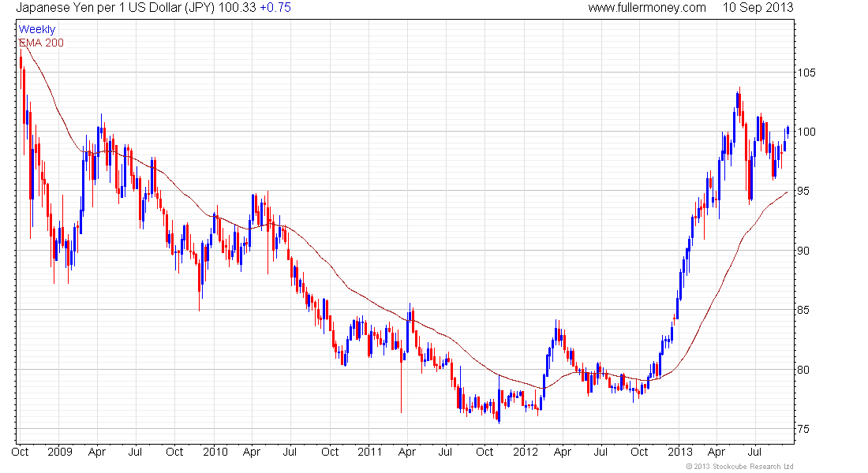Click the 95 price axis label
868x473 pixels.
coord(803,191)
